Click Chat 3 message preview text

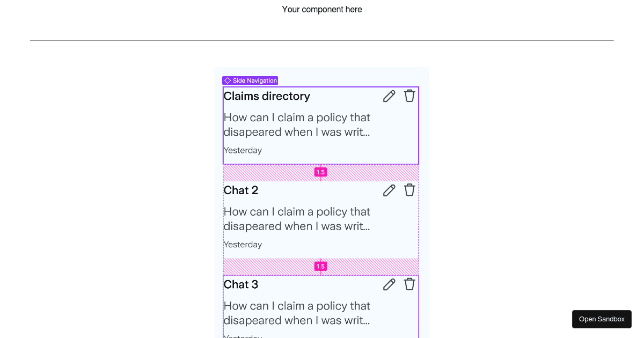pos(297,313)
